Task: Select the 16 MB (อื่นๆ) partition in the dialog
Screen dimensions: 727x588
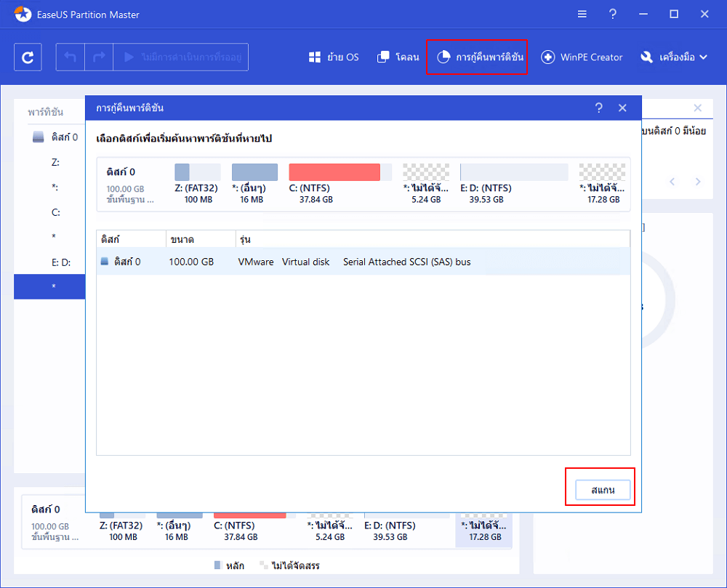Action: [254, 183]
